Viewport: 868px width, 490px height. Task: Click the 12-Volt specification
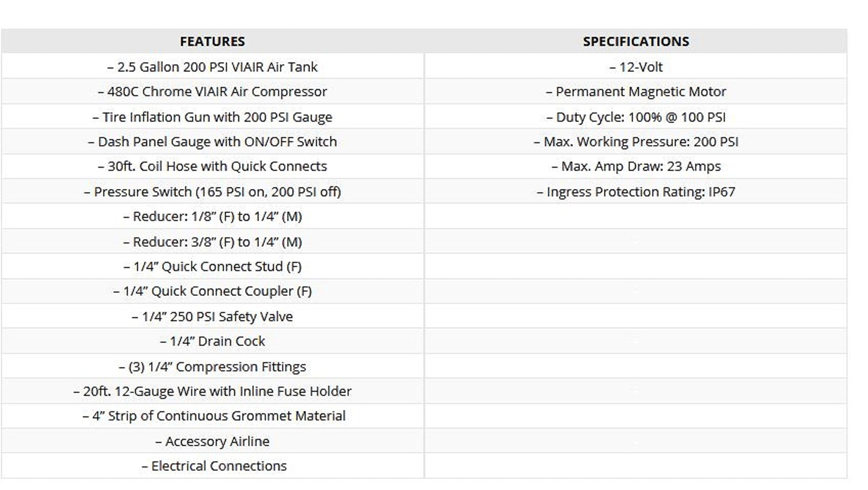pyautogui.click(x=636, y=67)
